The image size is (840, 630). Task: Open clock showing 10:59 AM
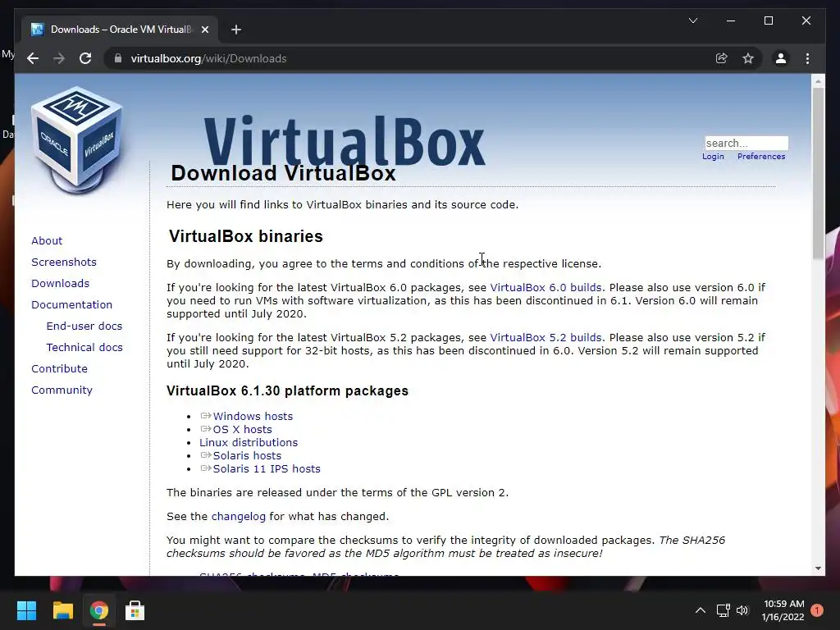click(x=783, y=610)
